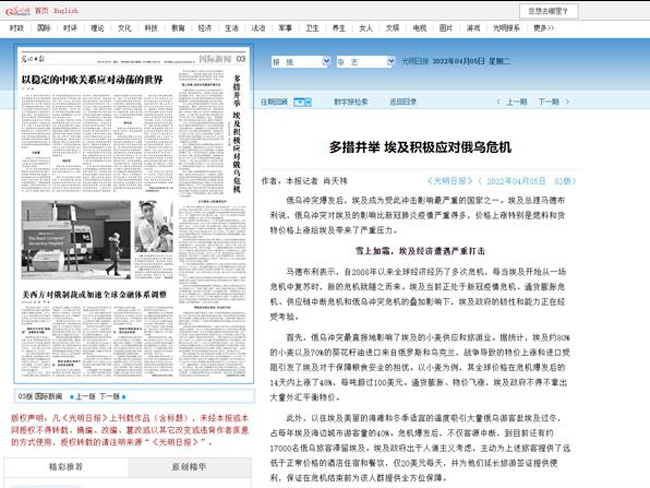Go to previous issue via 上一期

tap(517, 101)
